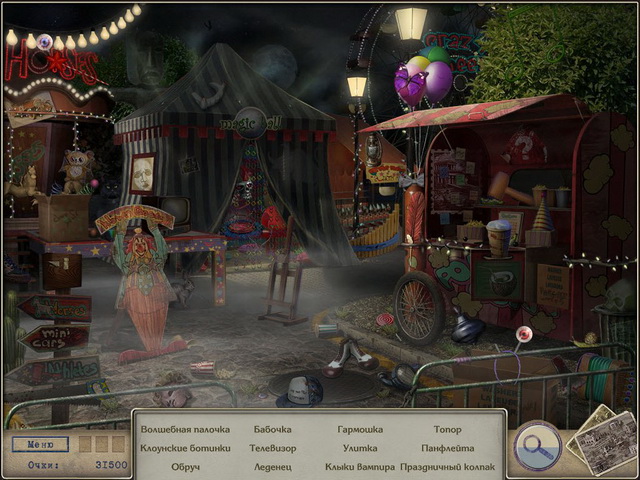Pick the green accordion behind the fence
The width and height of the screenshot is (640, 480).
598,378
